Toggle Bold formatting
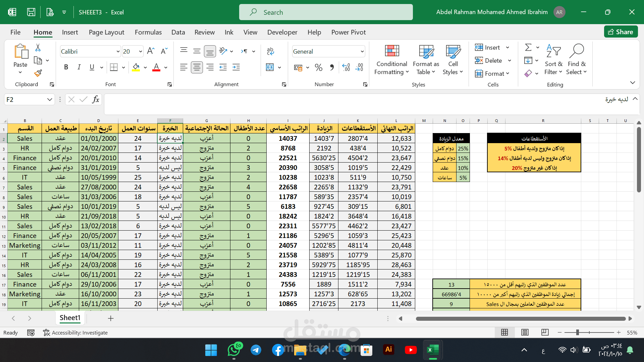Viewport: 644px width, 362px height. (66, 67)
